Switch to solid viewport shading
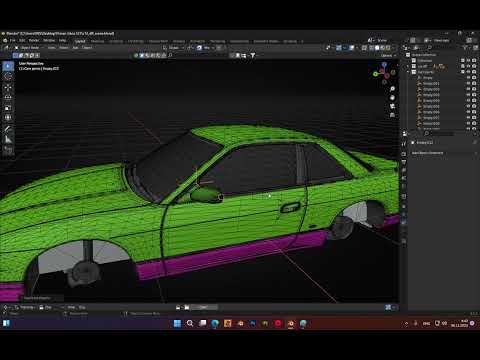Viewport: 480px width, 360px height. click(x=377, y=48)
